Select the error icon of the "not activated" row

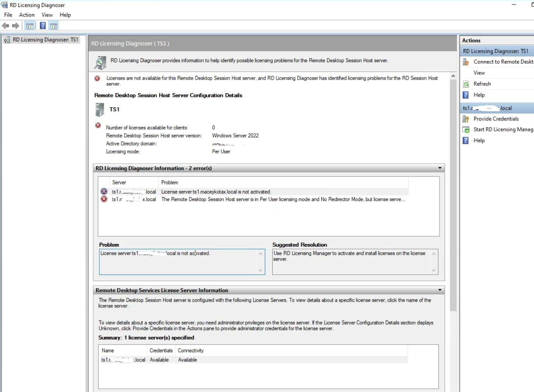point(104,192)
